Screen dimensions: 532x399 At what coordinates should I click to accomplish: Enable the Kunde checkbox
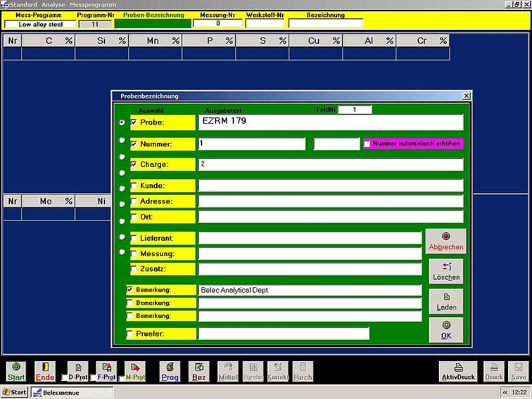(x=134, y=186)
